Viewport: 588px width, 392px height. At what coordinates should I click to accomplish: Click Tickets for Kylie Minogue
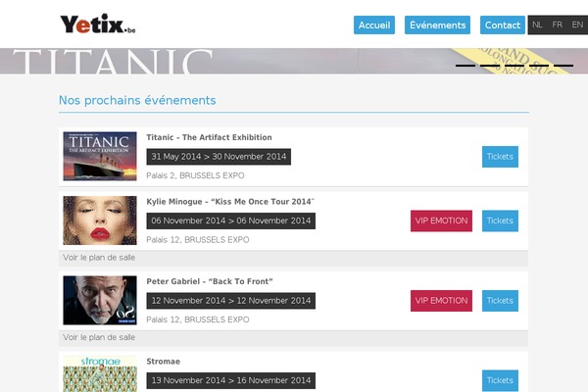(x=500, y=220)
